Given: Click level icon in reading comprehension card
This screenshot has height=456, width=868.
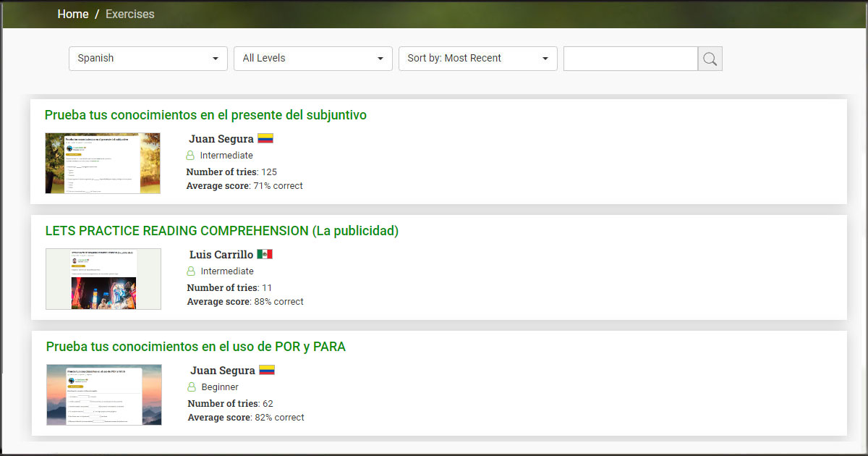Looking at the screenshot, I should coord(191,271).
